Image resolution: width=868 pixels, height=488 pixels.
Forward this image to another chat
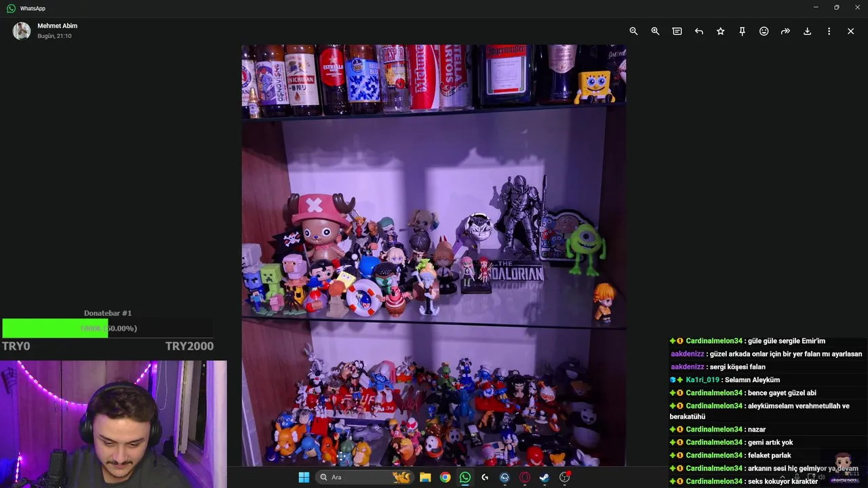click(x=785, y=31)
